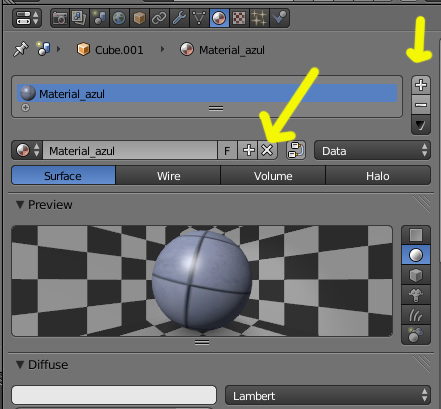
Task: Open the diffuse color swatch
Action: pos(114,395)
